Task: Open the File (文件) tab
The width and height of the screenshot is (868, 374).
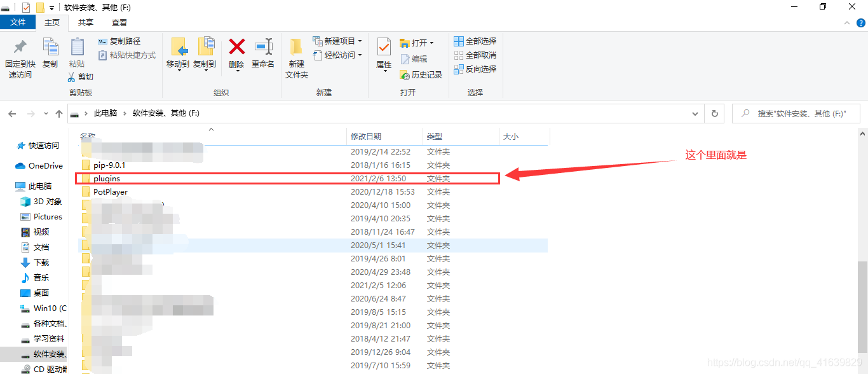Action: click(x=18, y=22)
